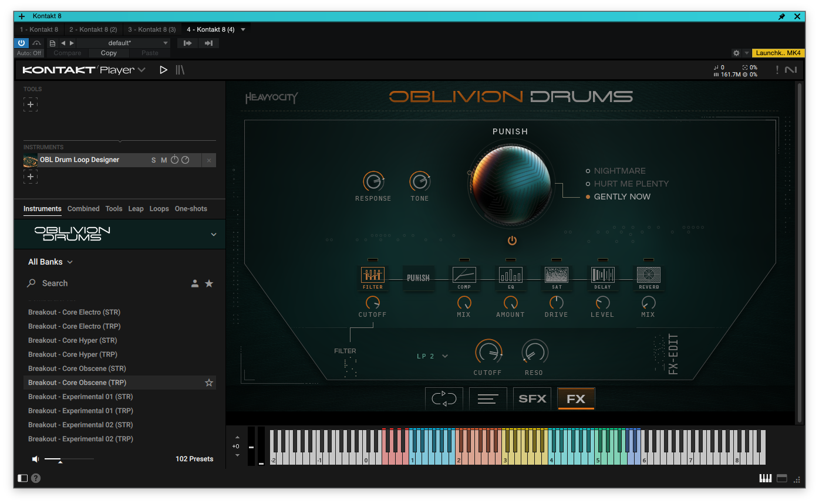The image size is (819, 504).
Task: Toggle the Punish power button
Action: coord(512,241)
